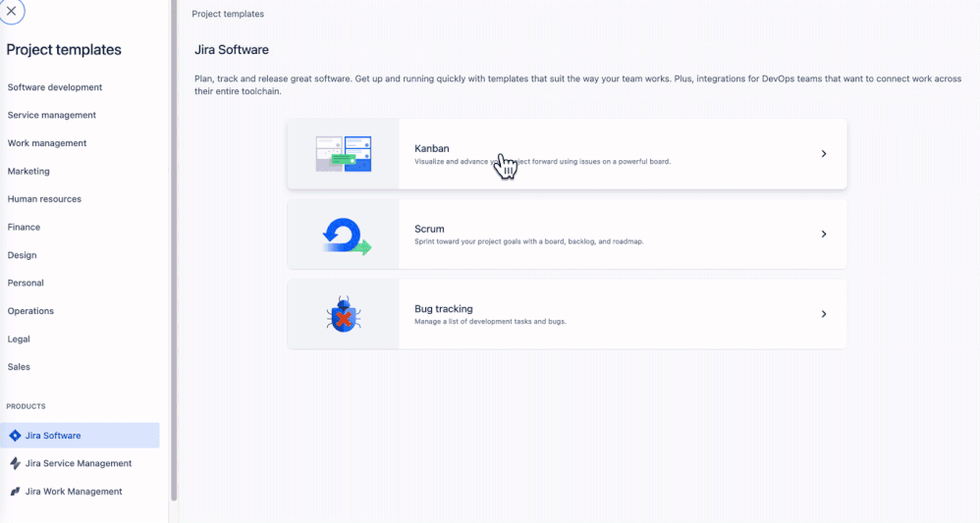Open Service management category
The image size is (980, 523).
click(52, 115)
